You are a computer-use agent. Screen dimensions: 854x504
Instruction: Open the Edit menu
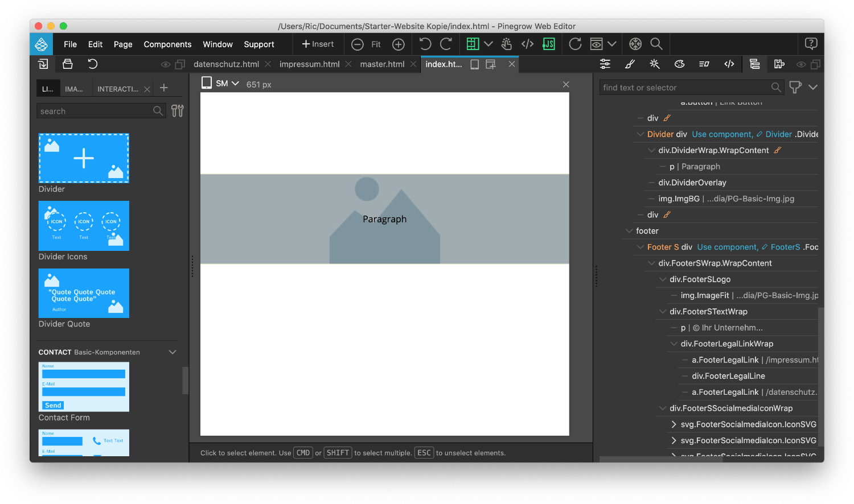click(x=95, y=44)
